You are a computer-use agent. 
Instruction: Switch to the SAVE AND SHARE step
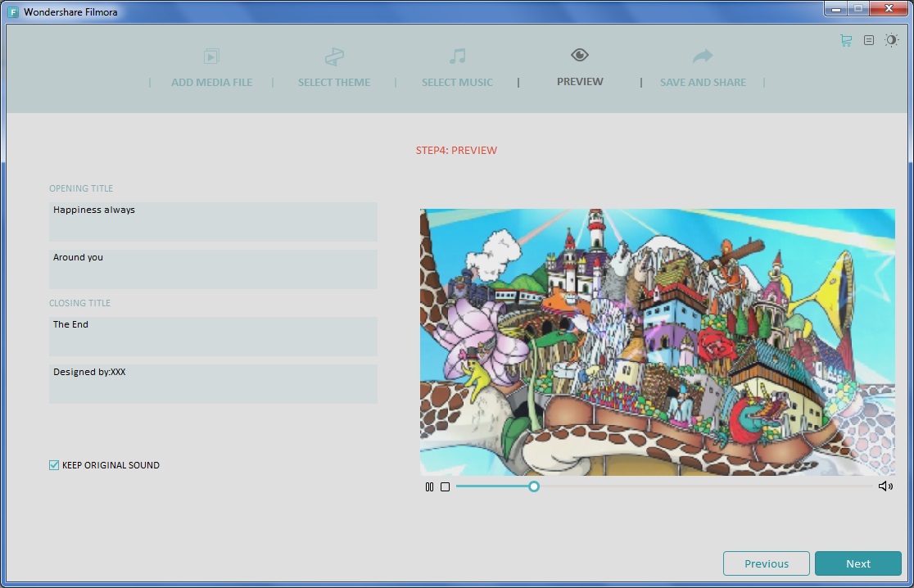point(702,82)
